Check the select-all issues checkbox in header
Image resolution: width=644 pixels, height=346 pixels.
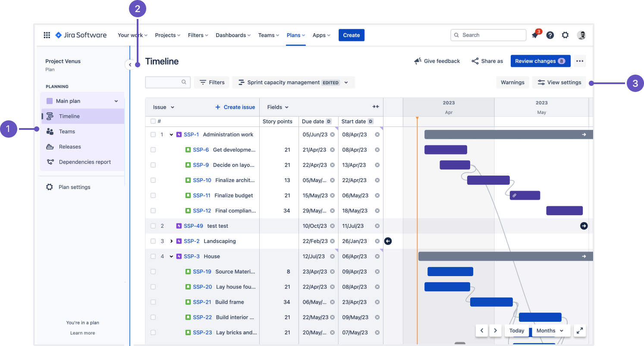pyautogui.click(x=153, y=121)
